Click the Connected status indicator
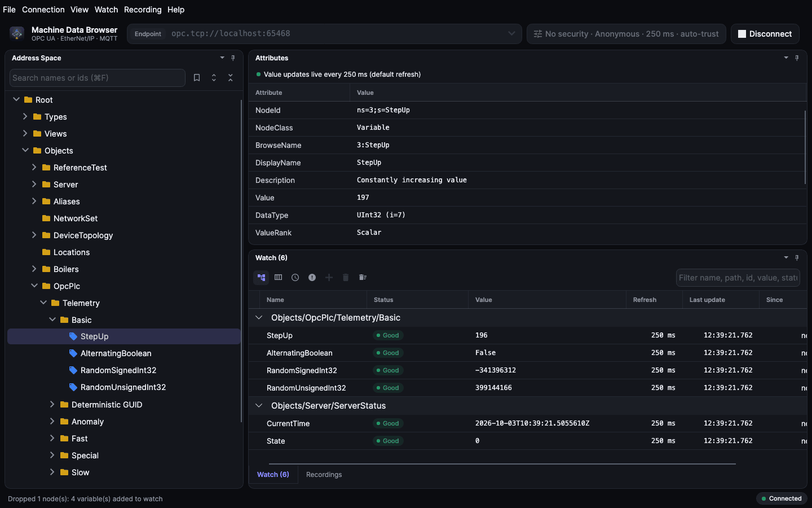 782,498
